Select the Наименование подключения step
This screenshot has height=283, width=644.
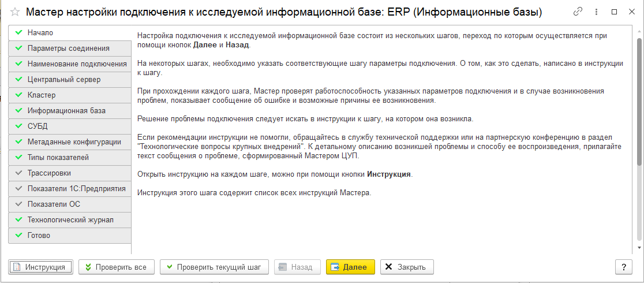(x=77, y=64)
